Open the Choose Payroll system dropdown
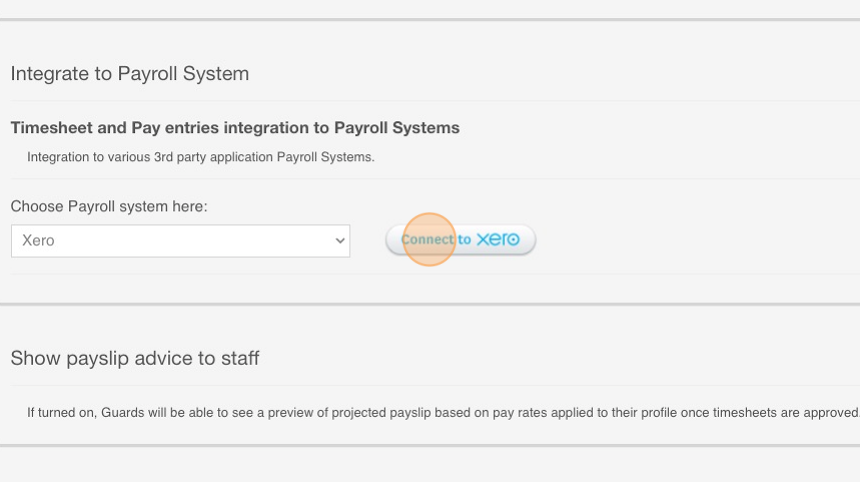This screenshot has height=482, width=860. click(x=180, y=241)
